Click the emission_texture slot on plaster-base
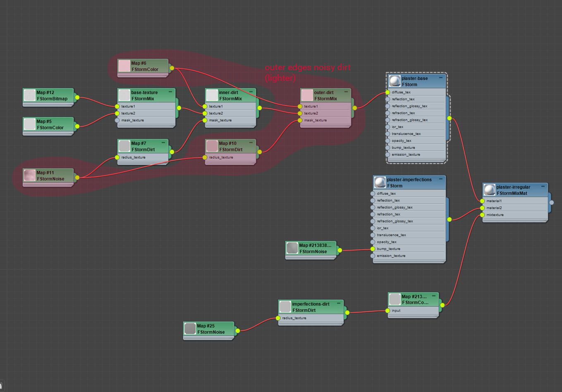This screenshot has width=562, height=392. tap(416, 154)
